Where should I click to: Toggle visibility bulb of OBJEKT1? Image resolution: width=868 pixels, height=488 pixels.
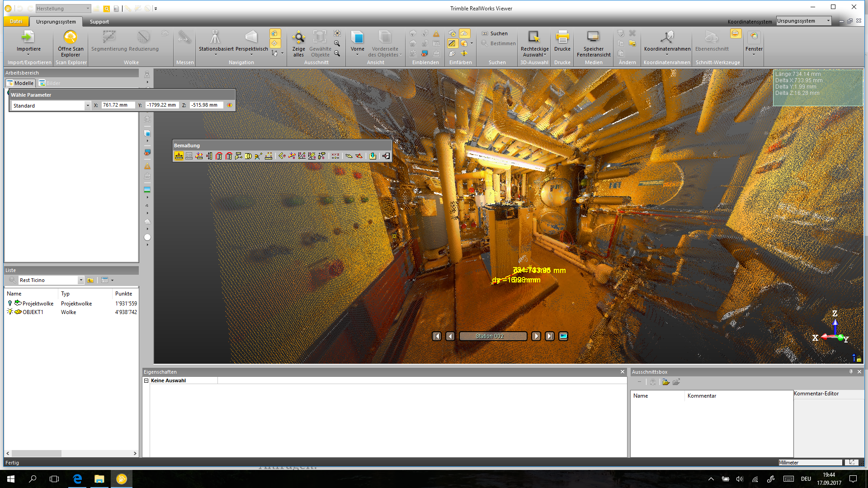point(10,312)
